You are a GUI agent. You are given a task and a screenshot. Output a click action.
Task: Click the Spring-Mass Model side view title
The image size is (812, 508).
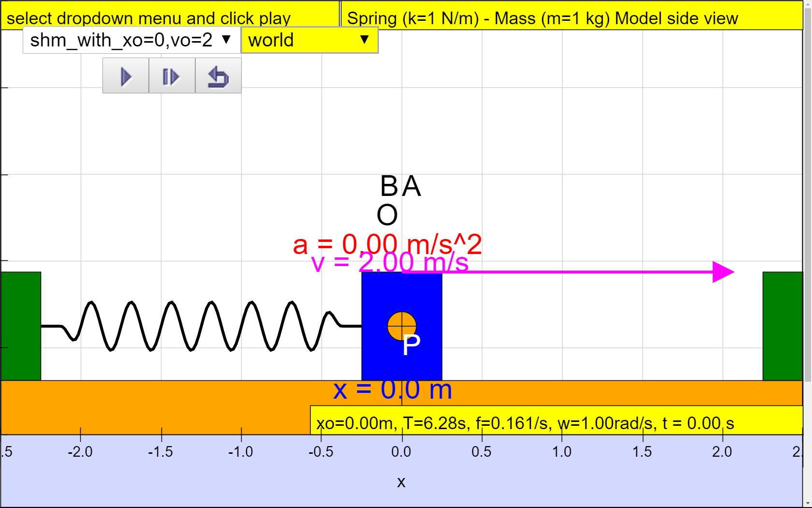542,18
